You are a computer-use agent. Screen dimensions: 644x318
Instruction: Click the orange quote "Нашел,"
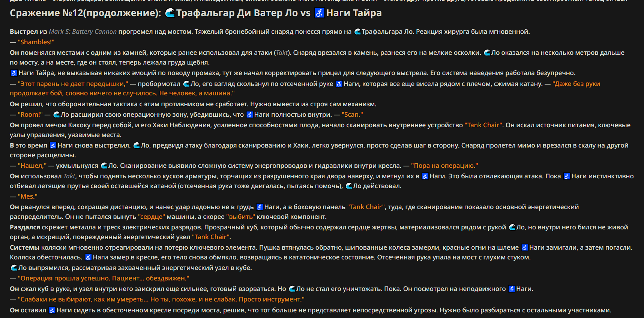32,166
